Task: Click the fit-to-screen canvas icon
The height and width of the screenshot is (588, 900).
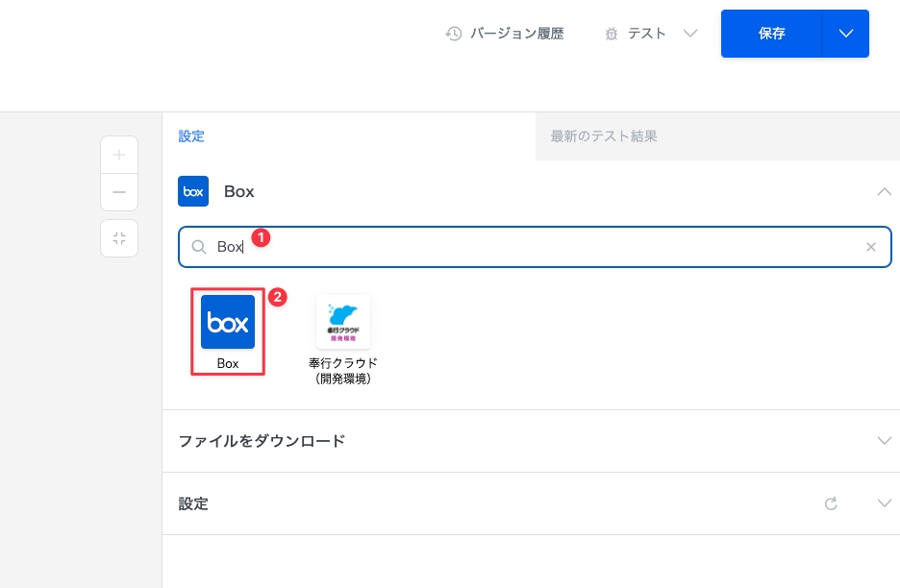Action: click(x=119, y=238)
